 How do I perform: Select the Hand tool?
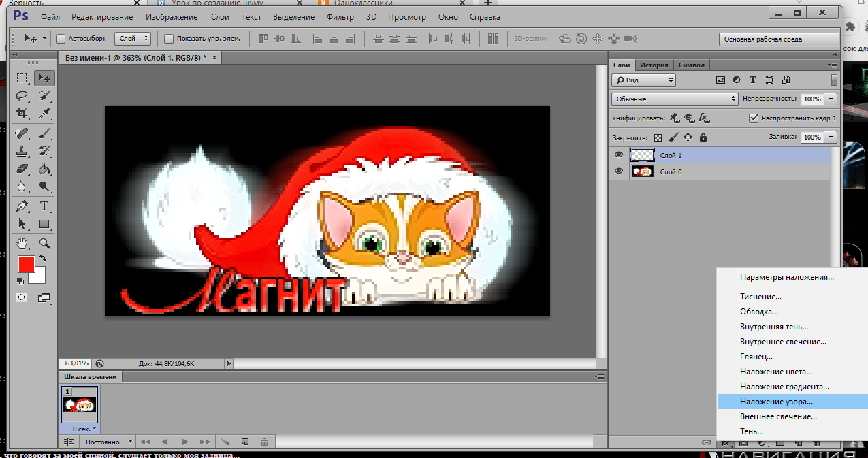(22, 243)
